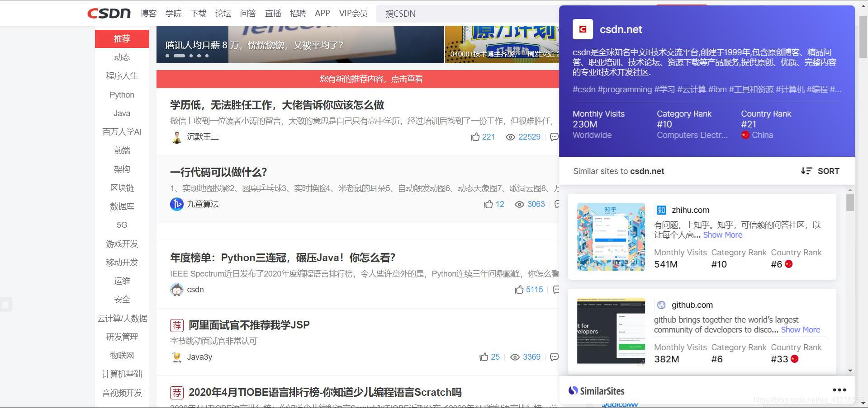The height and width of the screenshot is (408, 868).
Task: Click the similar sites list scrollbar thumb
Action: click(x=850, y=202)
